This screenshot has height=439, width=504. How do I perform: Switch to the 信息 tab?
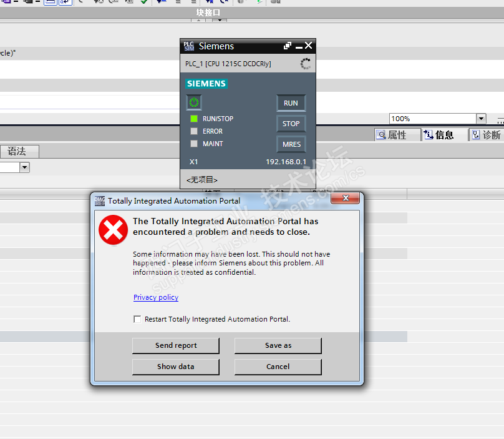coord(445,135)
